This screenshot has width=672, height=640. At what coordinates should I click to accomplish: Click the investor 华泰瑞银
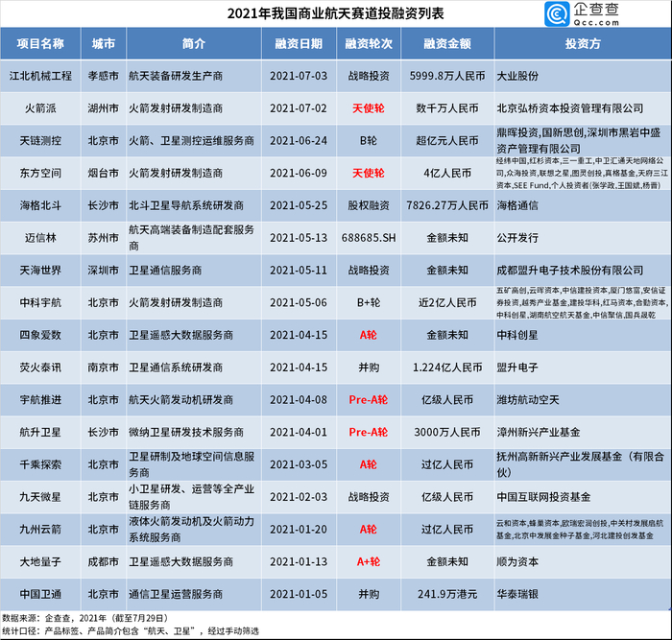(x=517, y=594)
